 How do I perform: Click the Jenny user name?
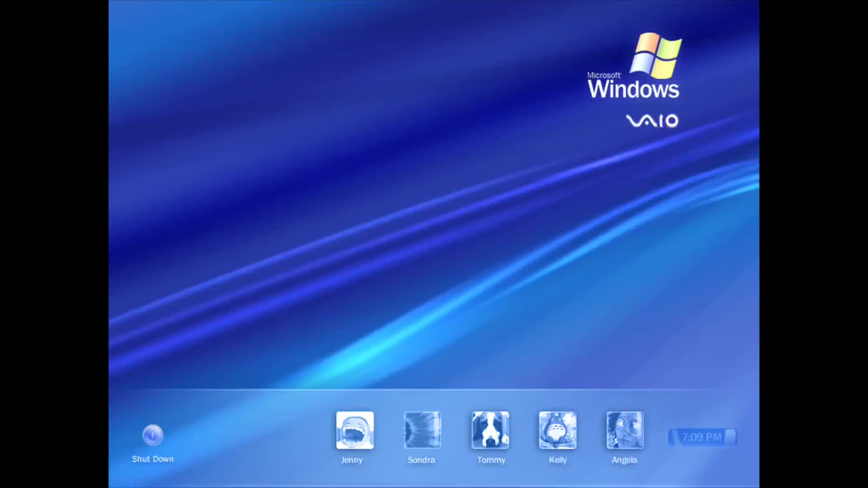pos(352,460)
